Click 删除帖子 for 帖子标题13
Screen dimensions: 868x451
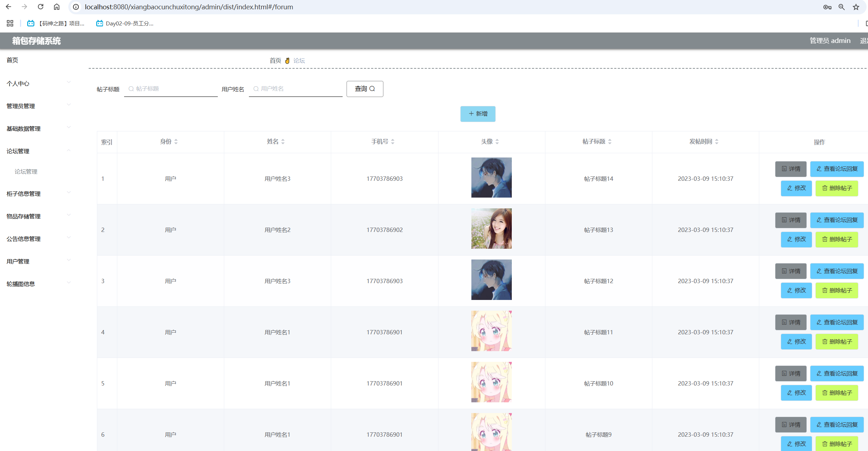point(837,239)
